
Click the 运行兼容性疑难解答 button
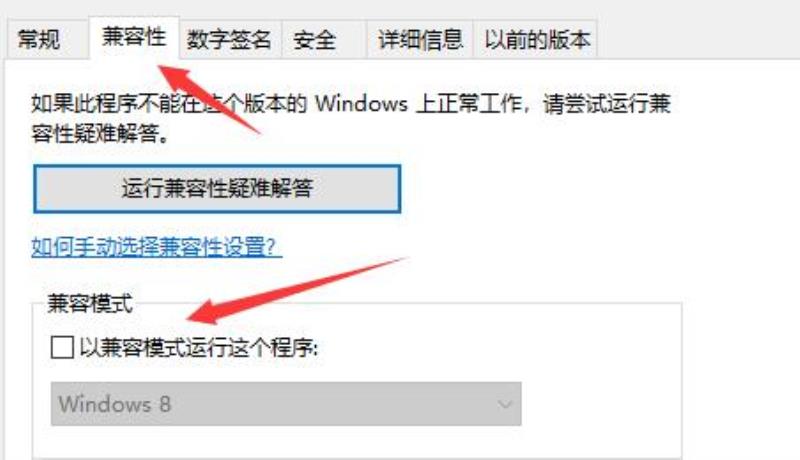(217, 189)
